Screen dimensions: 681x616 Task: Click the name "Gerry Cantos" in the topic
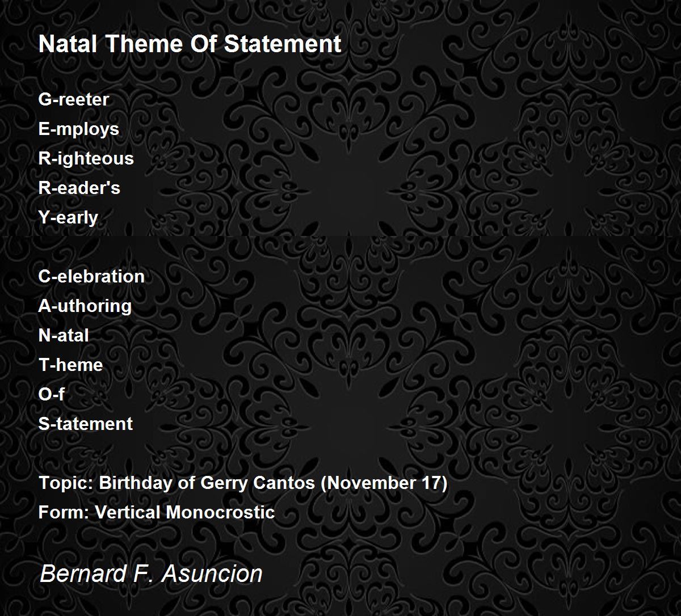point(258,483)
